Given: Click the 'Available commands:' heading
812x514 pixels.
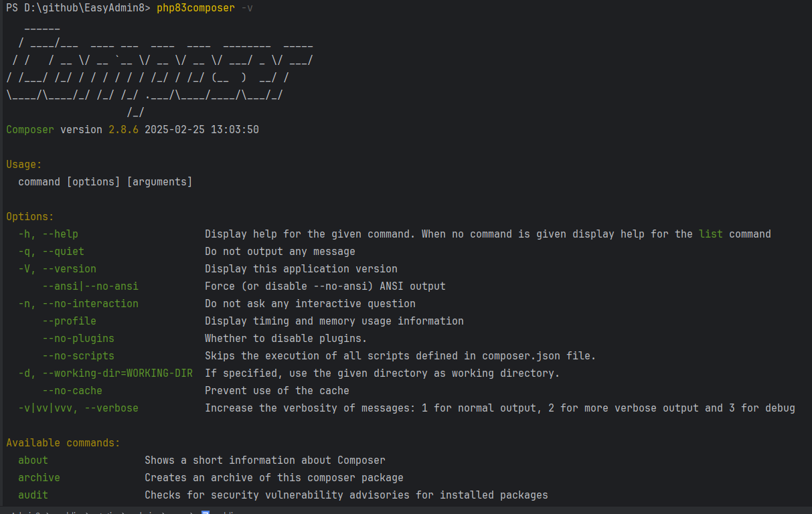Looking at the screenshot, I should pos(63,443).
